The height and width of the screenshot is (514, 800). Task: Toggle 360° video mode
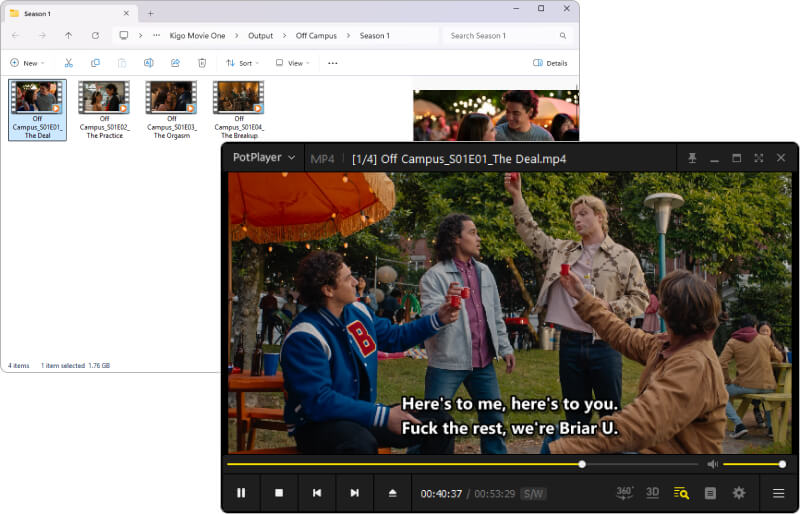[624, 493]
